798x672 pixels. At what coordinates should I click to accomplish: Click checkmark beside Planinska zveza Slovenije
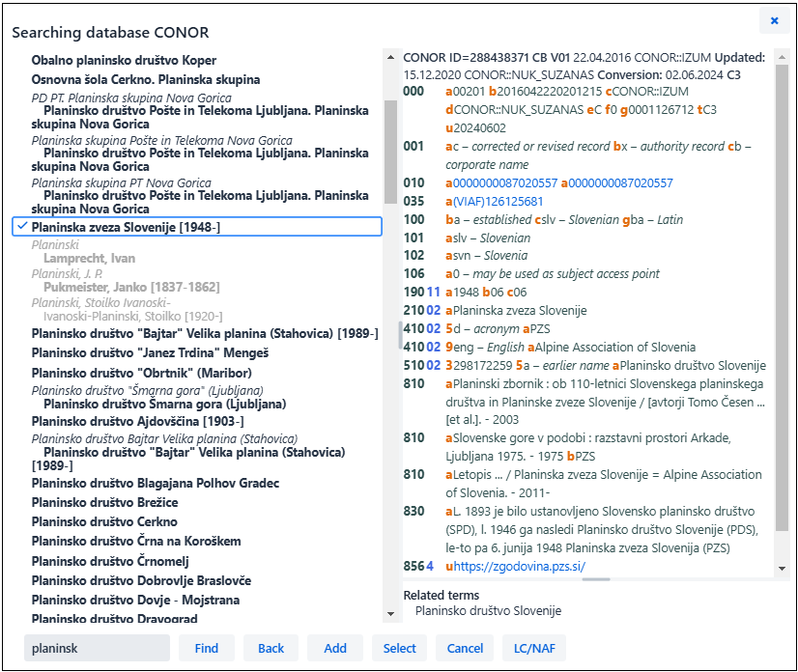click(x=21, y=226)
